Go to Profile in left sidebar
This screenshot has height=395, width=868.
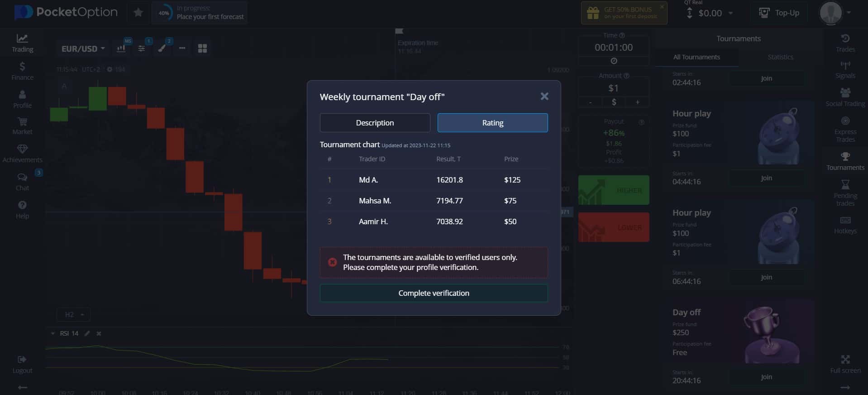pyautogui.click(x=22, y=99)
